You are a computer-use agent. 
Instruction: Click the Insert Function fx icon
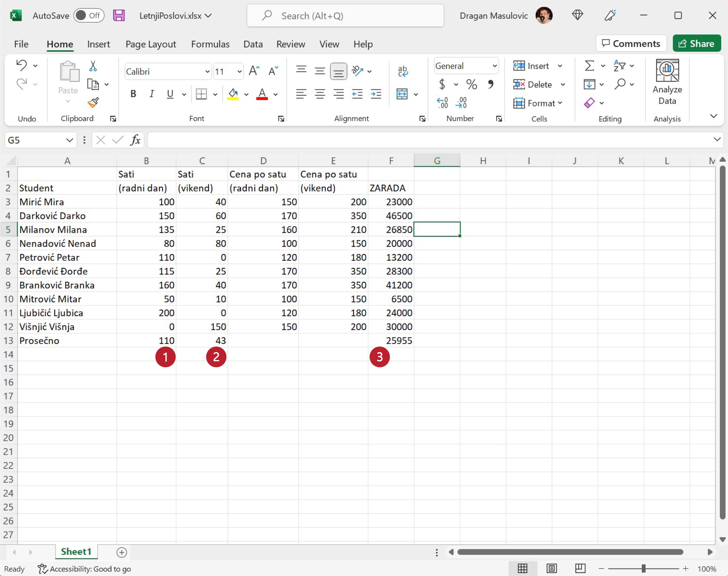pyautogui.click(x=135, y=140)
